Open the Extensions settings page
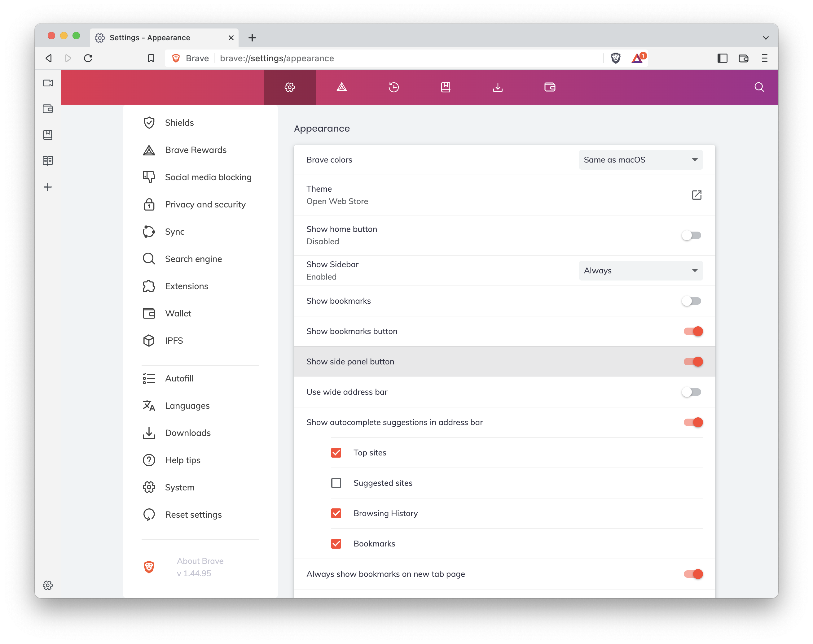The image size is (813, 644). [x=186, y=286]
